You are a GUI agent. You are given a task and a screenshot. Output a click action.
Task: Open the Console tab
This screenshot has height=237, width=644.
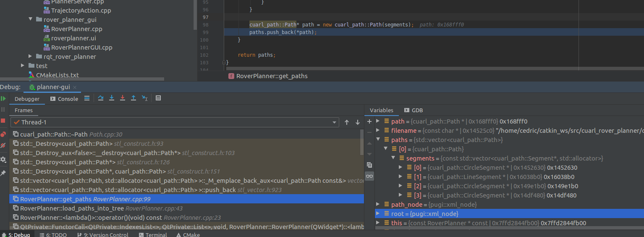pos(64,99)
